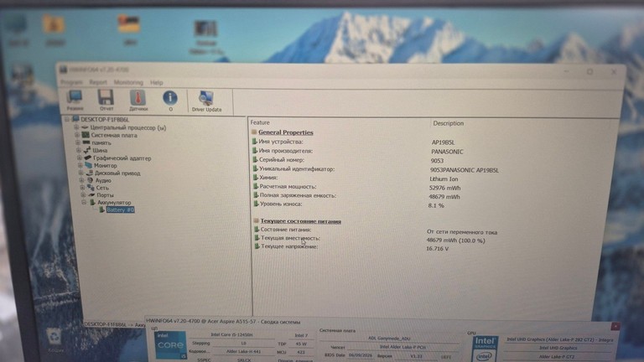This screenshot has width=644, height=362.
Task: Click the Полная заряженная емкость label
Action: (298, 195)
